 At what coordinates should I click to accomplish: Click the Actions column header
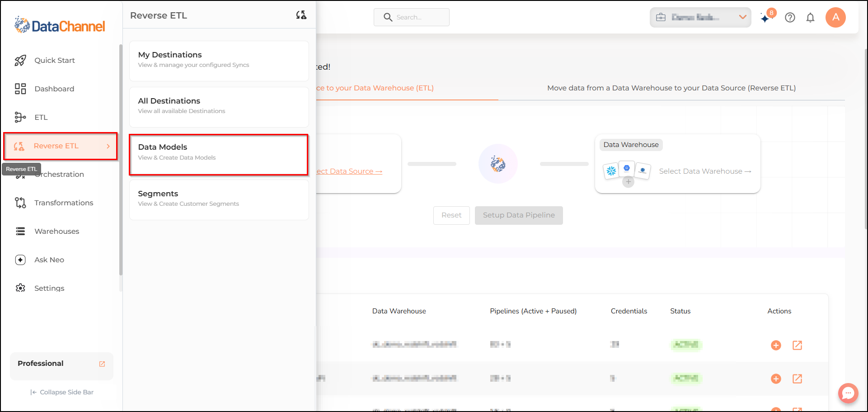tap(779, 311)
